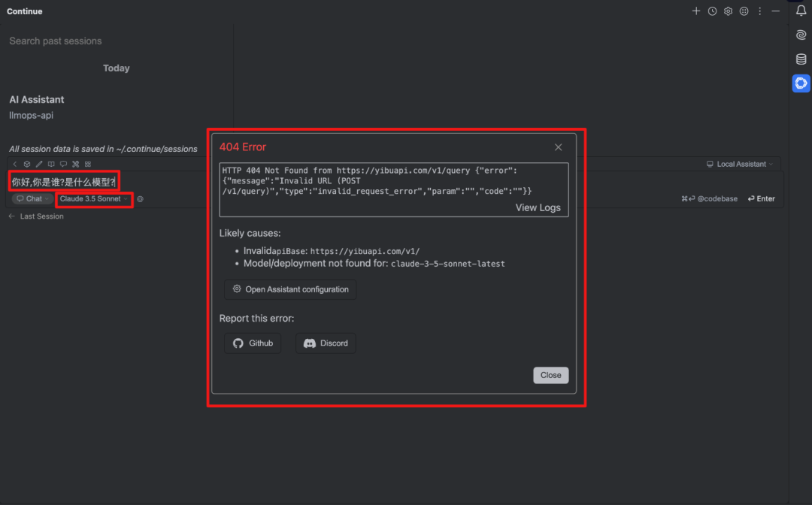Open the AI Assistant session entry
812x505 pixels.
[37, 99]
